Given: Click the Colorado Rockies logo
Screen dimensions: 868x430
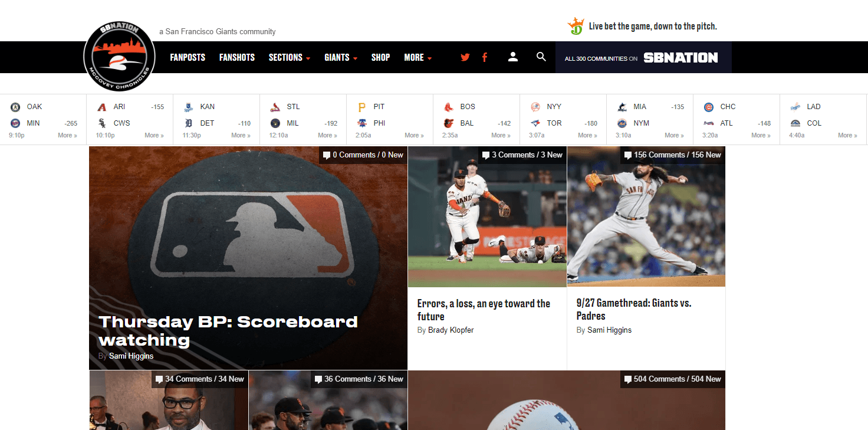Looking at the screenshot, I should [x=795, y=123].
